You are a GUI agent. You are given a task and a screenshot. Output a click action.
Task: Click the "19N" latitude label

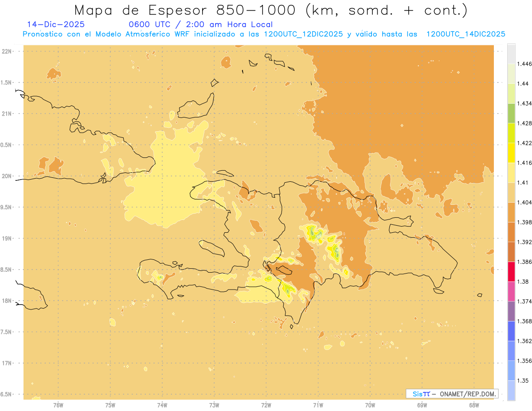pyautogui.click(x=6, y=238)
